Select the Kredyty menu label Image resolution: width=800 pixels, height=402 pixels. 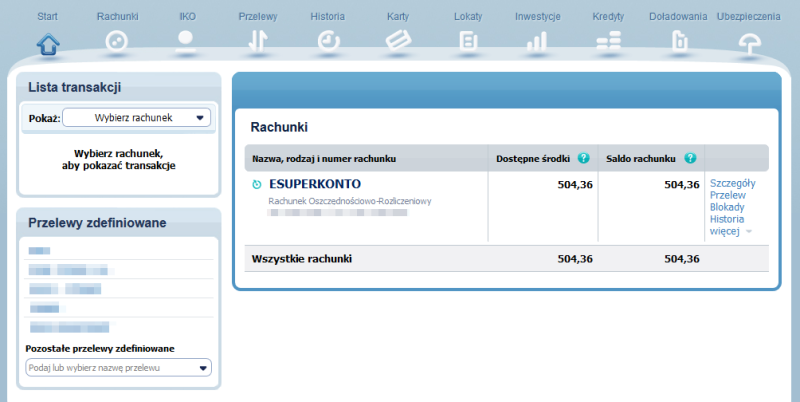608,16
